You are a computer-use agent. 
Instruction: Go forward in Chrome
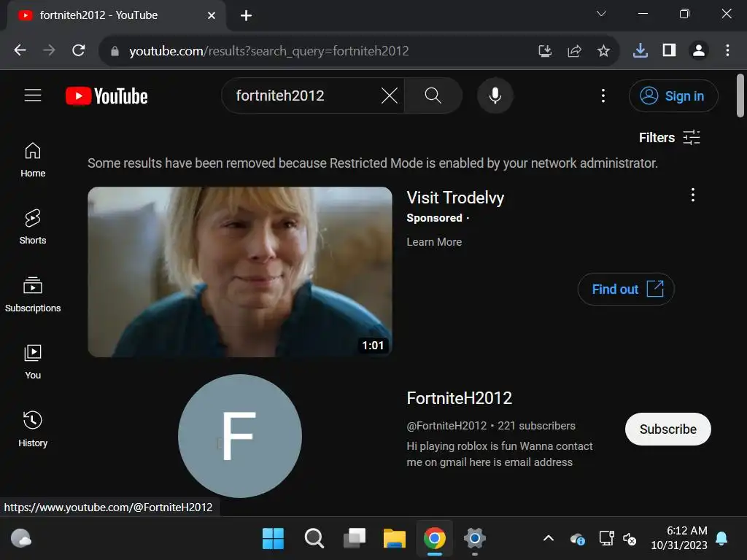pyautogui.click(x=49, y=50)
